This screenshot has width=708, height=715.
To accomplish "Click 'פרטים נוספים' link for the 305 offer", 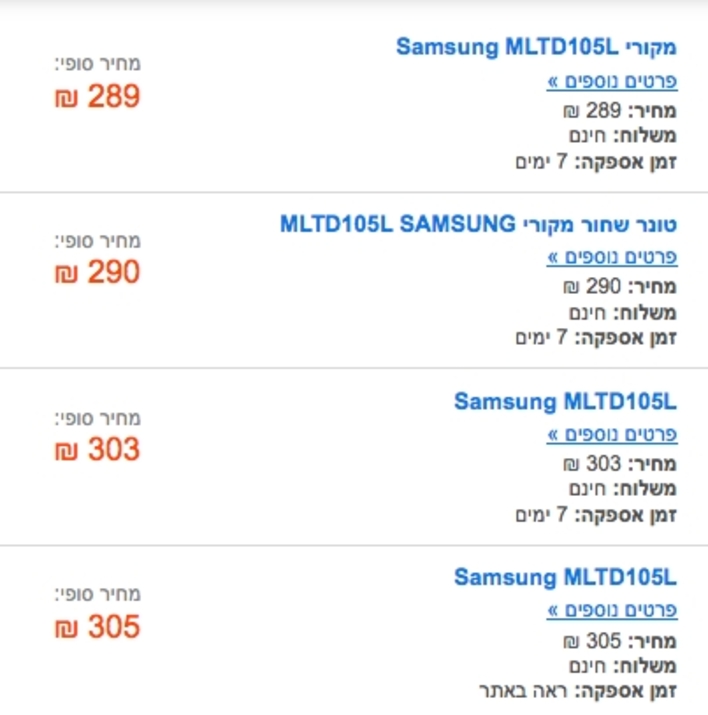I will [x=612, y=610].
